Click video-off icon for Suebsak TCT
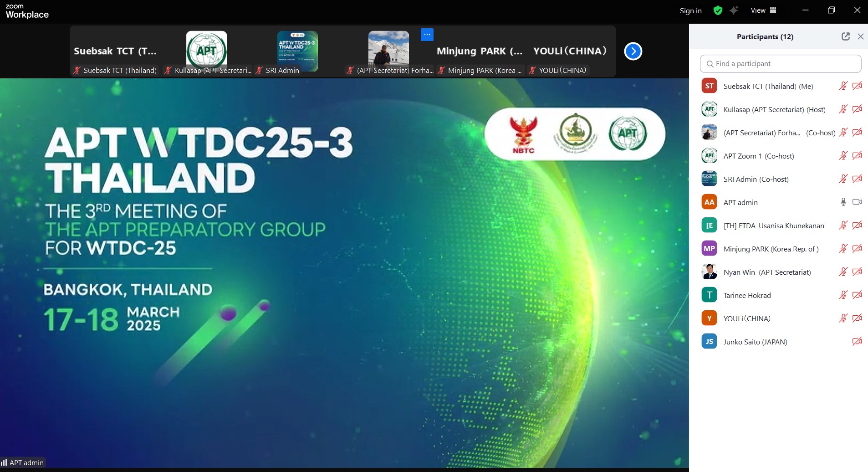The height and width of the screenshot is (472, 868). [857, 86]
